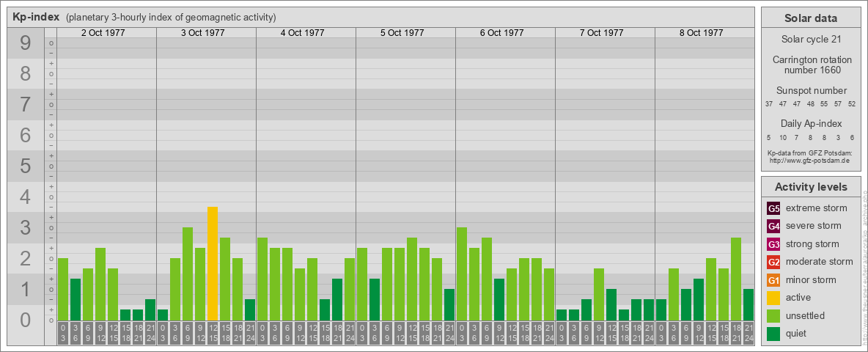Click sunspot value 57
This screenshot has width=868, height=352.
839,104
